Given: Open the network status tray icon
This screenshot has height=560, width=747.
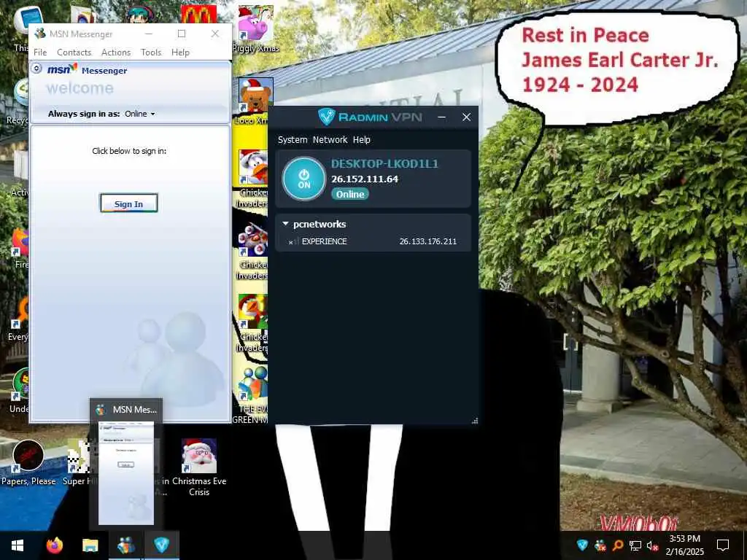Looking at the screenshot, I should point(635,545).
